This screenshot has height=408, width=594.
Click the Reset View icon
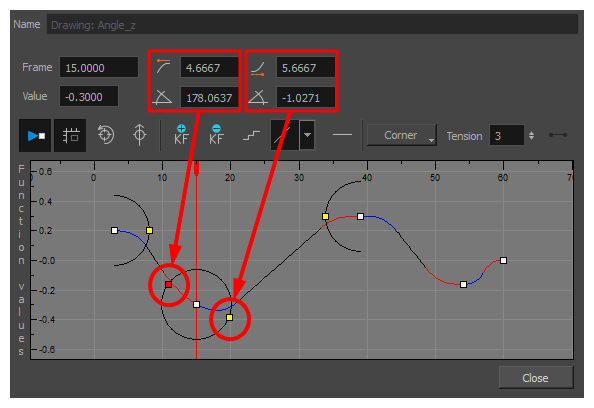coord(106,135)
